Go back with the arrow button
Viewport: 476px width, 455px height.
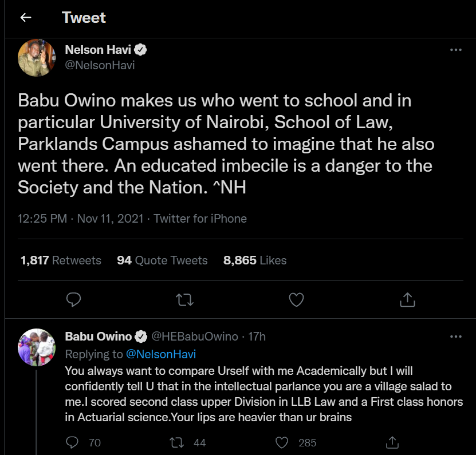point(26,18)
